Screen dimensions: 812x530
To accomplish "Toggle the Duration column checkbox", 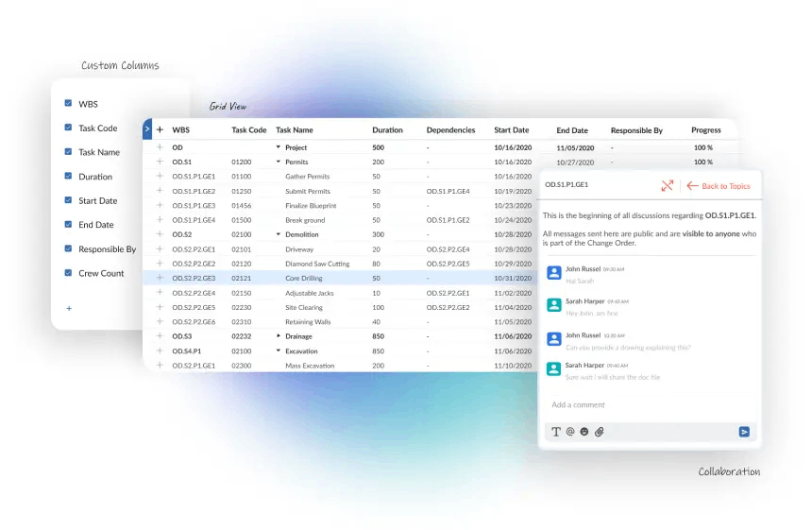I will 68,176.
